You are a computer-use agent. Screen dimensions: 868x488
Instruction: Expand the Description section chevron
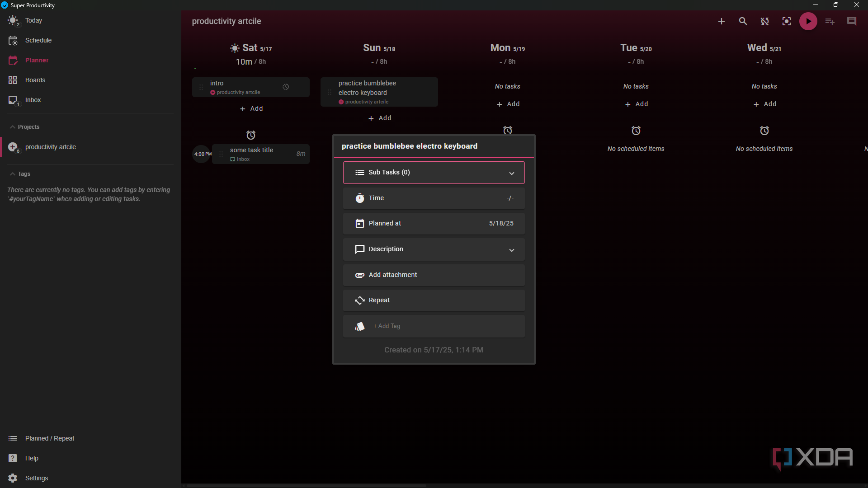512,250
